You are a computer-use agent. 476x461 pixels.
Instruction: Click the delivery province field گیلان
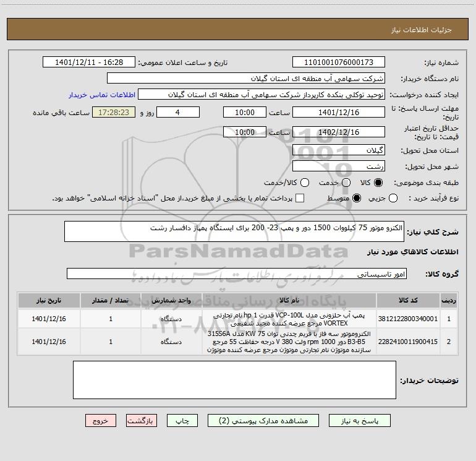(x=339, y=150)
